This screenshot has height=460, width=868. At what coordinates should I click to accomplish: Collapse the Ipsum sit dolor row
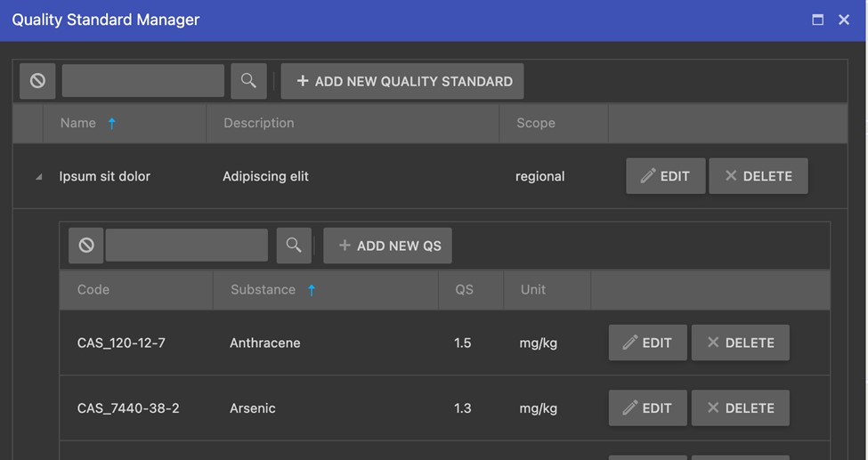click(x=38, y=177)
